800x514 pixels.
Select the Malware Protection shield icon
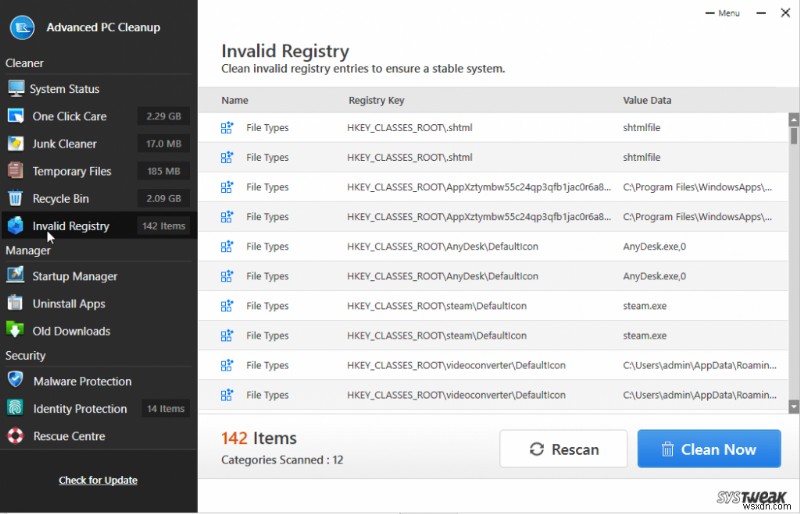tap(16, 380)
